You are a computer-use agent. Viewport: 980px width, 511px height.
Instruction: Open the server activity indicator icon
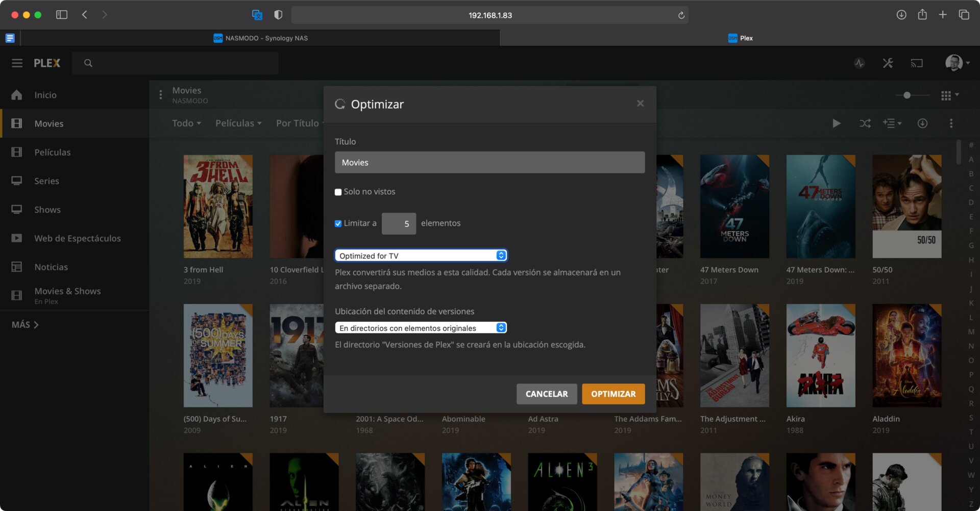pos(860,63)
